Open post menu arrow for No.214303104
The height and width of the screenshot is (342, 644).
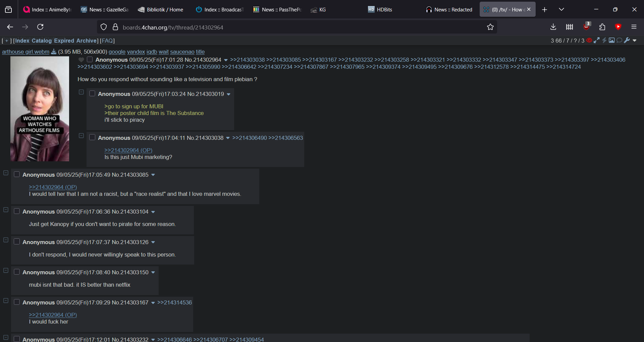153,212
